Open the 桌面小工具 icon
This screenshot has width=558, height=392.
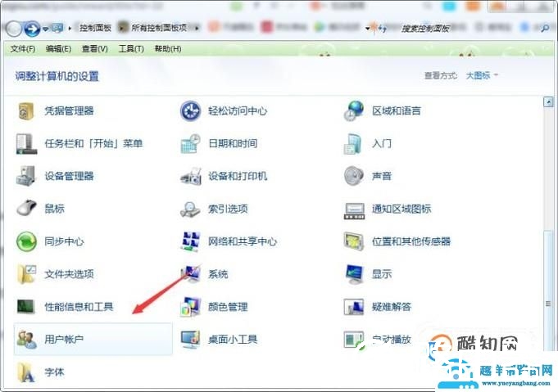click(x=191, y=340)
